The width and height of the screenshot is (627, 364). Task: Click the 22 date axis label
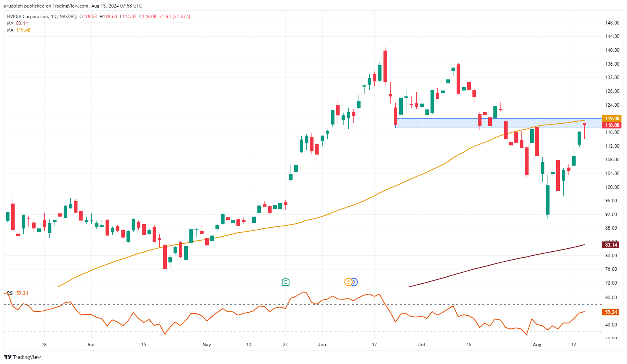(x=285, y=345)
